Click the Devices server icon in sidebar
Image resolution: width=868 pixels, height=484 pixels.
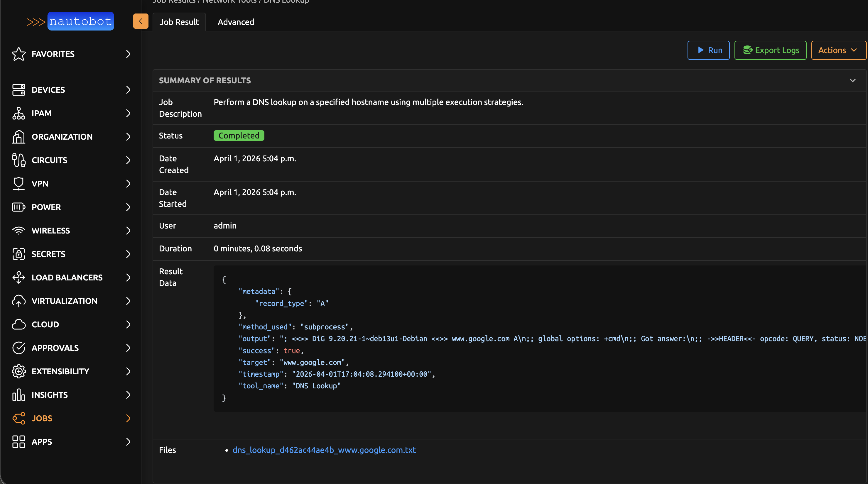[x=18, y=89]
